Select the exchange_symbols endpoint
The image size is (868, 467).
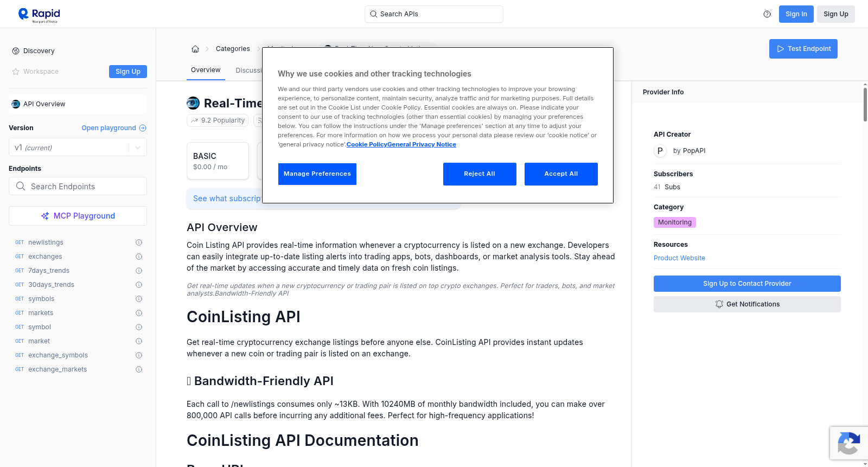58,355
